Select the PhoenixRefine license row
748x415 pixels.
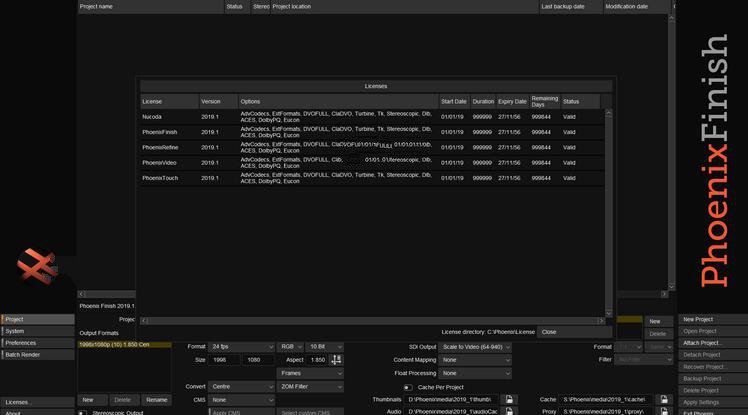pyautogui.click(x=372, y=147)
